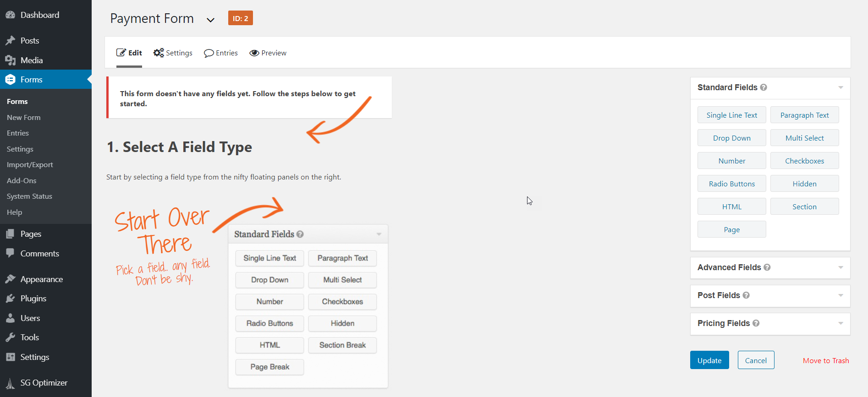Click the SG Optimizer sidebar icon
Image resolution: width=868 pixels, height=397 pixels.
click(x=10, y=383)
